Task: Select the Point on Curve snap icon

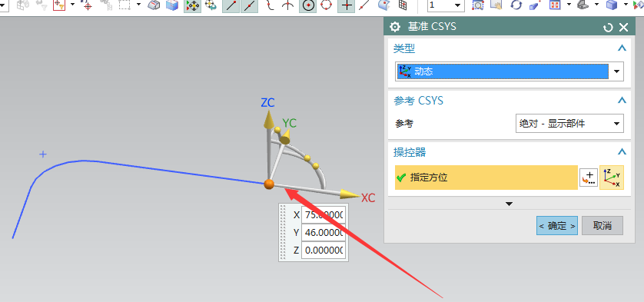Action: click(364, 5)
